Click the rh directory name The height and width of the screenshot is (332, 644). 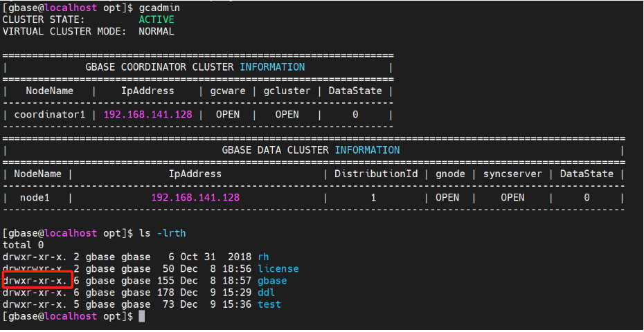tap(263, 257)
